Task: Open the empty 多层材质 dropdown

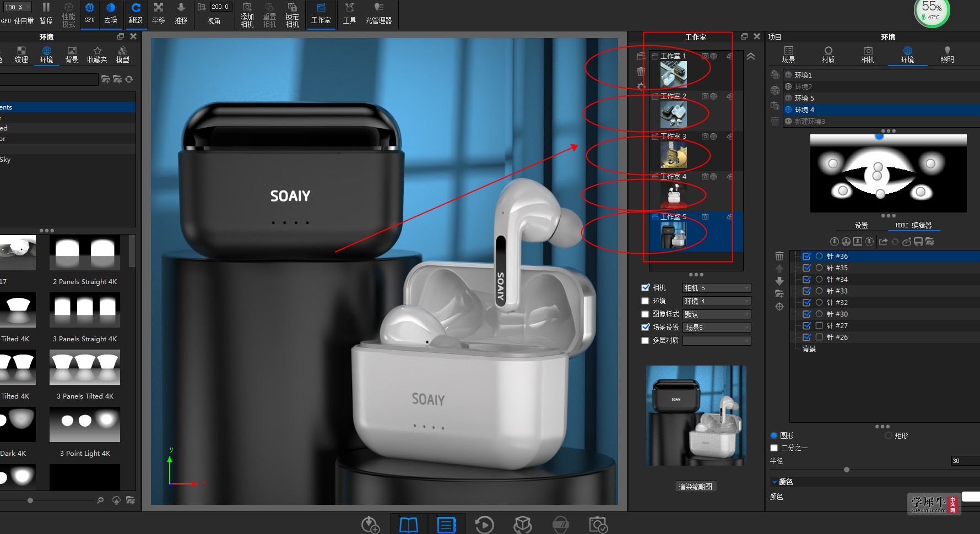Action: coord(717,341)
